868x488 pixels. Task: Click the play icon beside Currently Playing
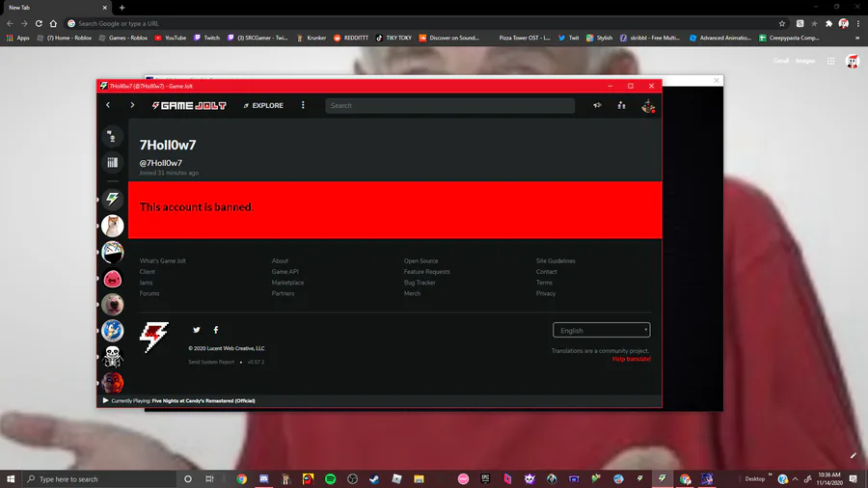[106, 400]
